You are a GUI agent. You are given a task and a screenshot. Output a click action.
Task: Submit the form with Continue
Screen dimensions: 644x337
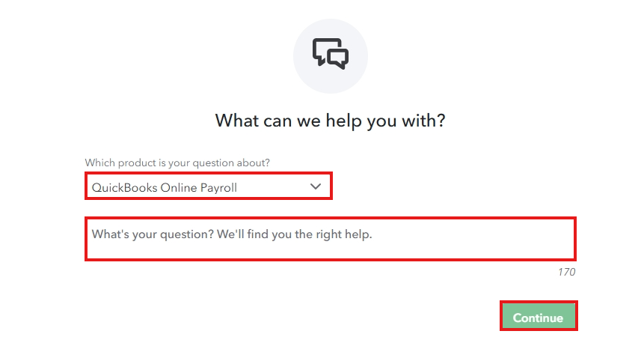pyautogui.click(x=538, y=318)
